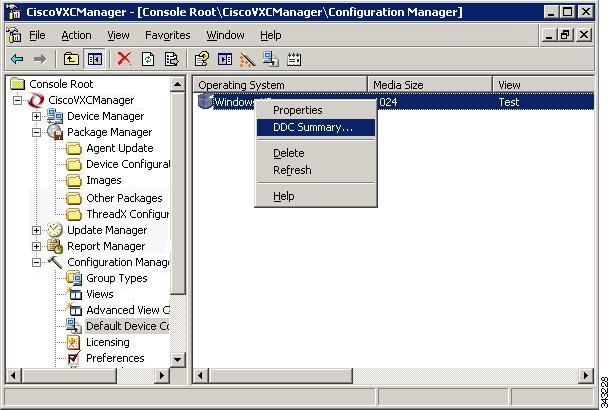Select Other Packages folder in tree
Image resolution: width=611 pixels, height=410 pixels.
pyautogui.click(x=124, y=198)
